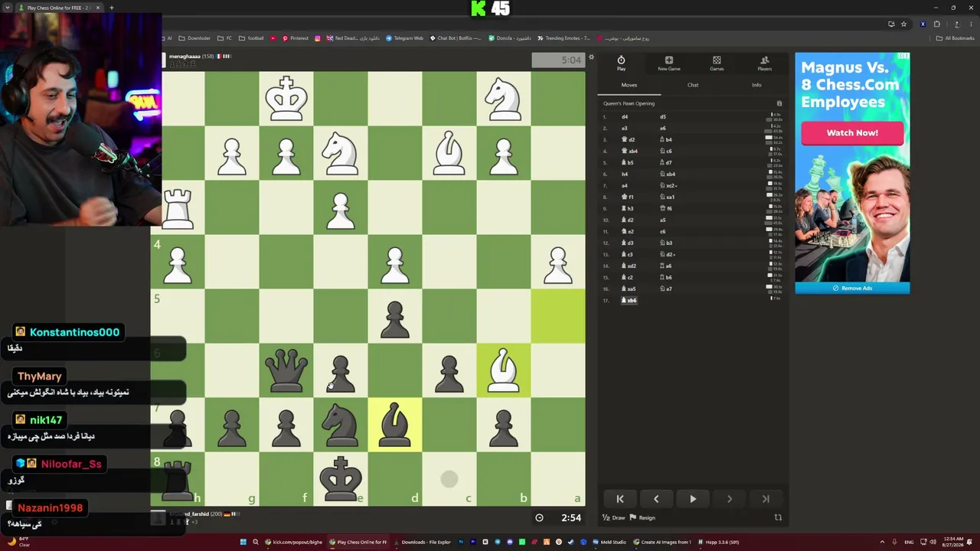Select the white knight near the top right
This screenshot has height=551, width=980.
(504, 99)
